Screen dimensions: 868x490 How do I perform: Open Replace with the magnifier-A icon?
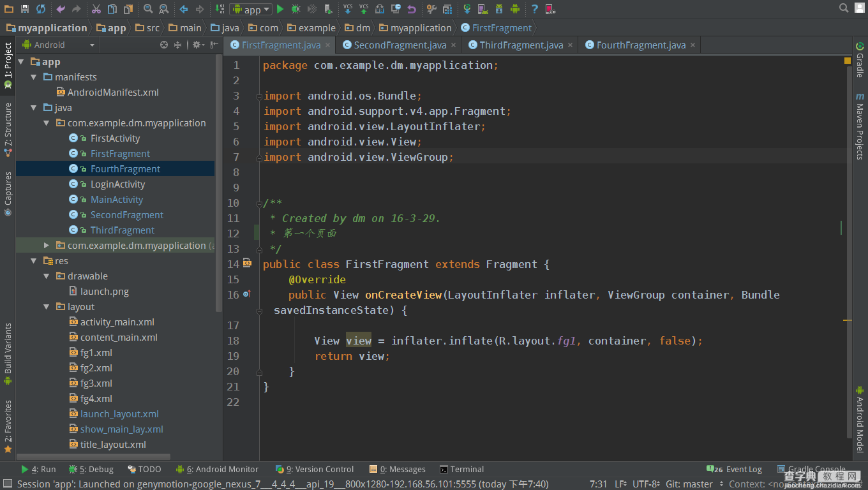164,9
